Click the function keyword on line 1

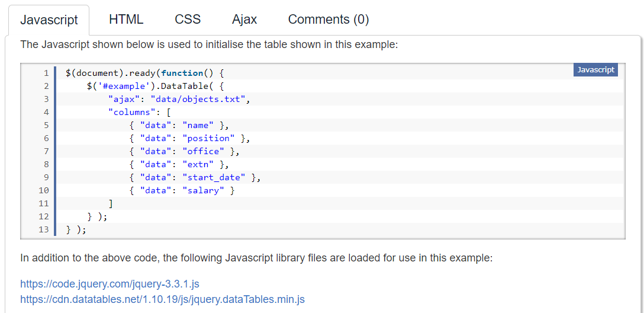pyautogui.click(x=182, y=73)
